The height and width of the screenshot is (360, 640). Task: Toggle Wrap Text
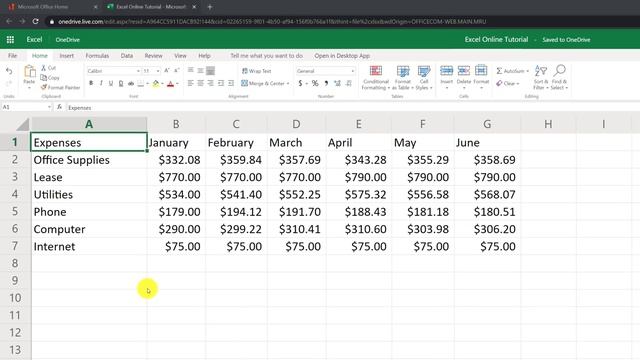256,71
